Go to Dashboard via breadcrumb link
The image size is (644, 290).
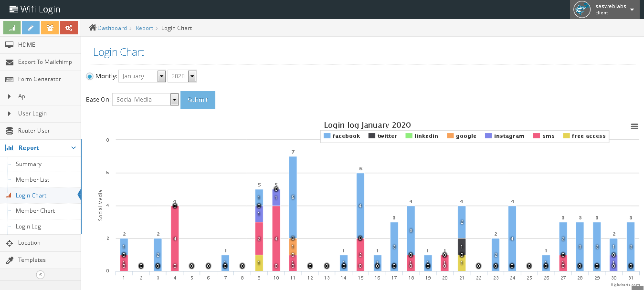112,28
